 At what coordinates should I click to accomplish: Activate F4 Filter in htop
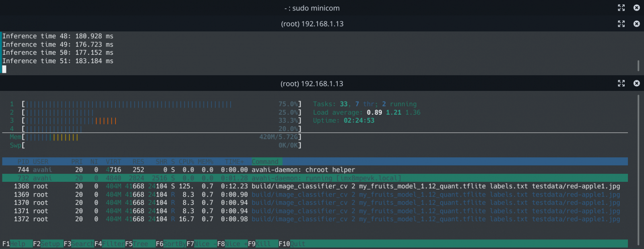click(109, 244)
